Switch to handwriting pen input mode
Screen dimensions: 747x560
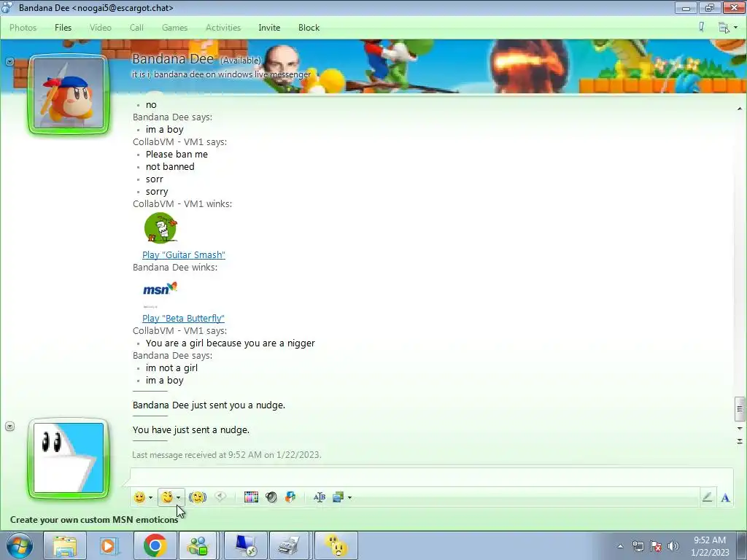click(x=708, y=497)
